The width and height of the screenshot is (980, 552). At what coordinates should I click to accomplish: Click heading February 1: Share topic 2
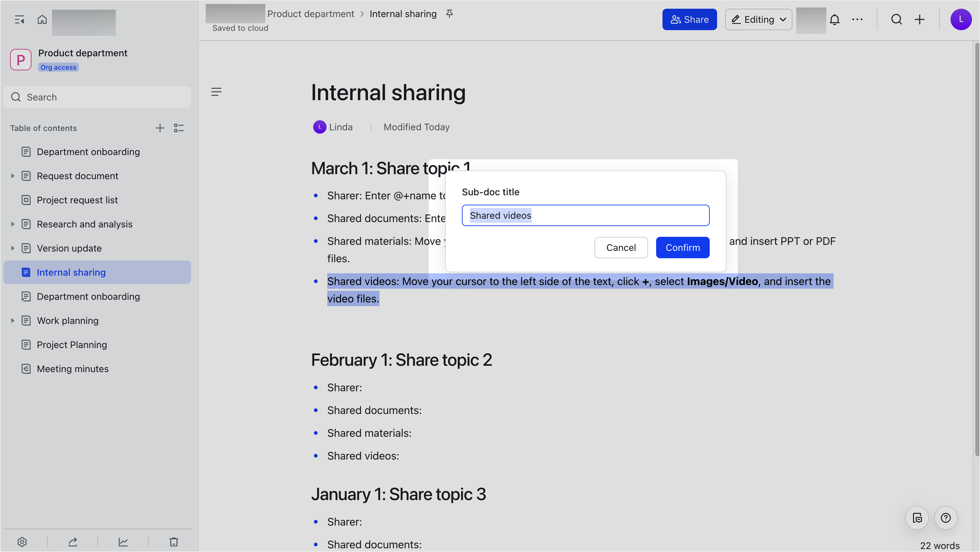pos(401,359)
